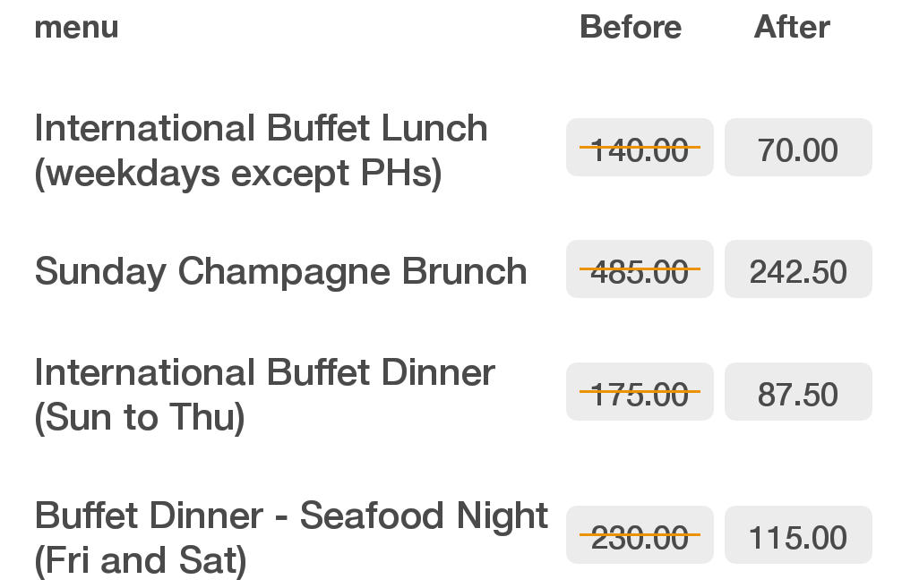Open the Sunday Champagne Brunch item
This screenshot has width=902, height=588.
[280, 271]
